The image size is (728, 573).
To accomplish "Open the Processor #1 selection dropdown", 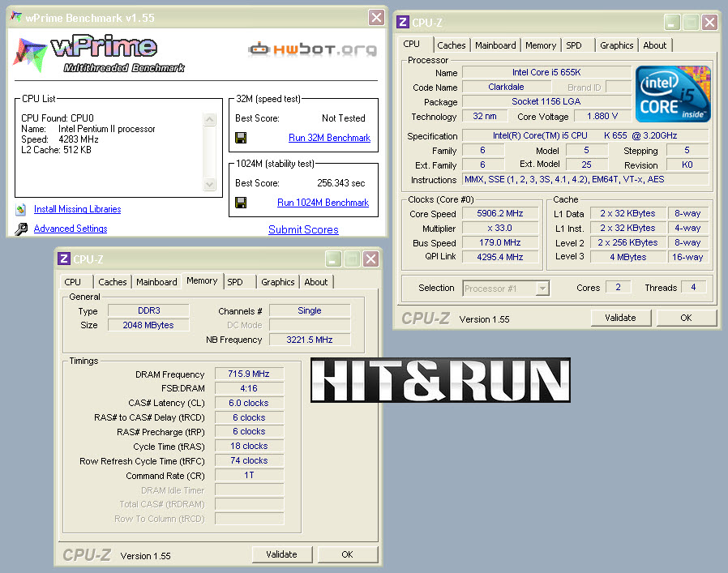I will point(542,288).
